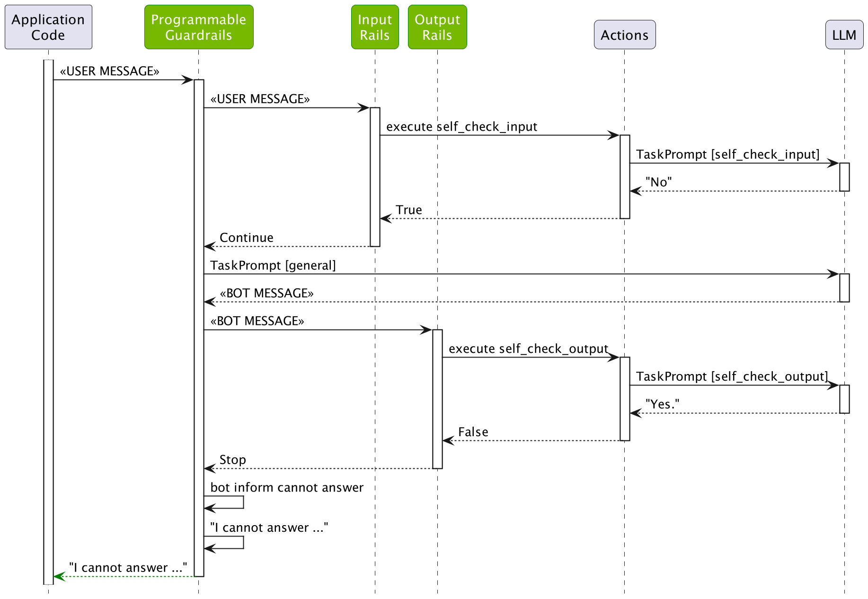Screen dimensions: 868x599
Task: Click the bot inform cannot answer self-message
Action: pyautogui.click(x=286, y=488)
